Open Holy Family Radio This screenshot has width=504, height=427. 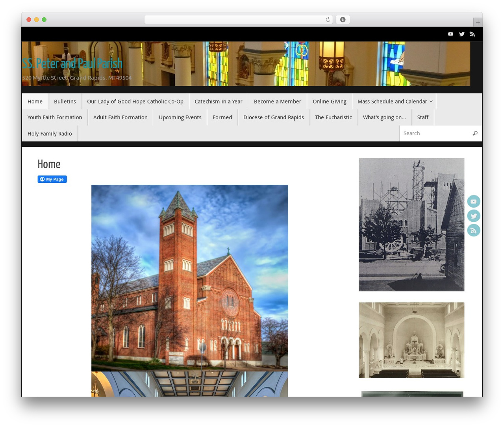(50, 134)
